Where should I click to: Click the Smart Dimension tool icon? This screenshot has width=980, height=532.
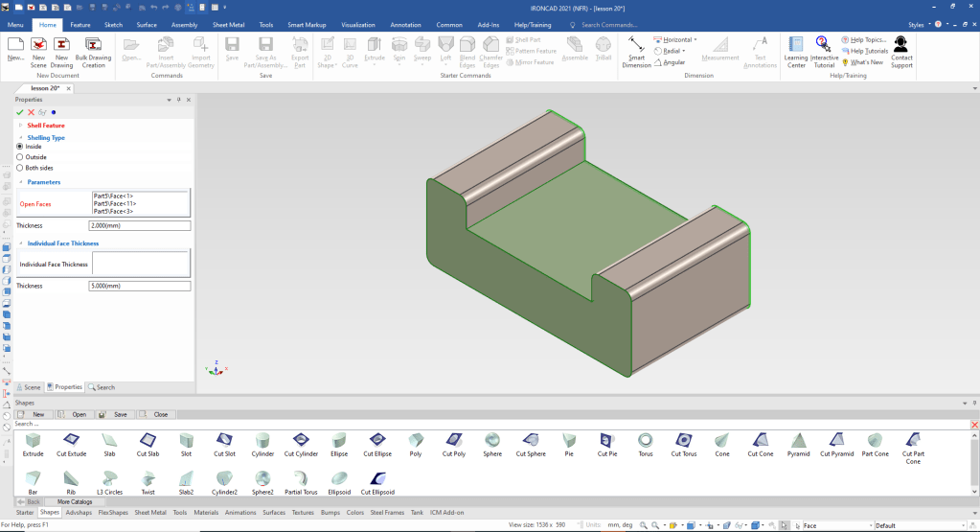point(636,45)
